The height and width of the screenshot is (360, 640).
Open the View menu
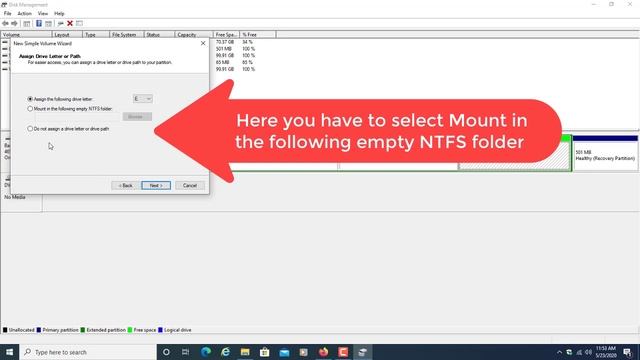click(43, 13)
